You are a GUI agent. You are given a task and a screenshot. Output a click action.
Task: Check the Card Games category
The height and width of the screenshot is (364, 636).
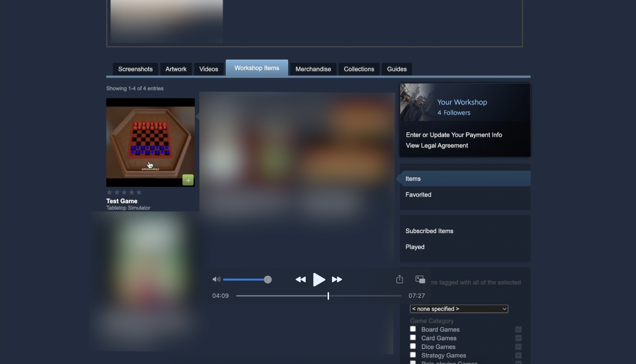413,337
